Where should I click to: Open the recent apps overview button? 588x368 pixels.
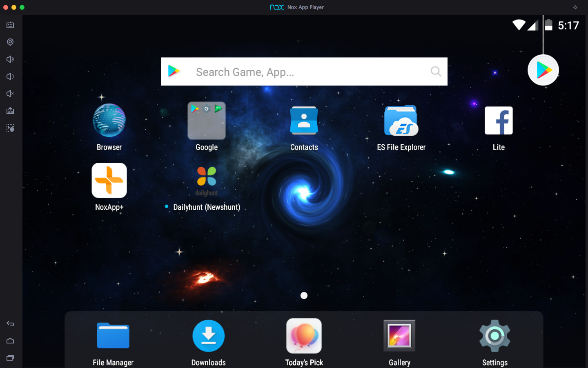10,358
